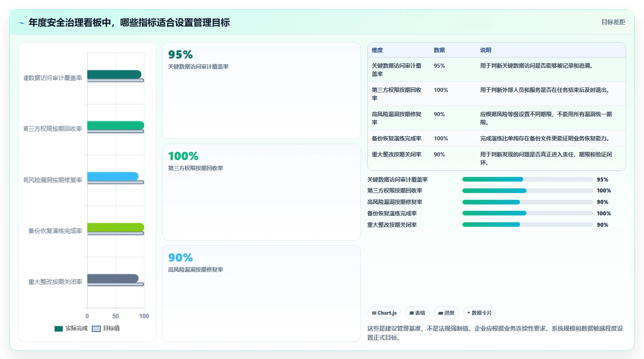Click the progress bar for 备份恢复演练完成率
This screenshot has height=359, width=644.
527,213
